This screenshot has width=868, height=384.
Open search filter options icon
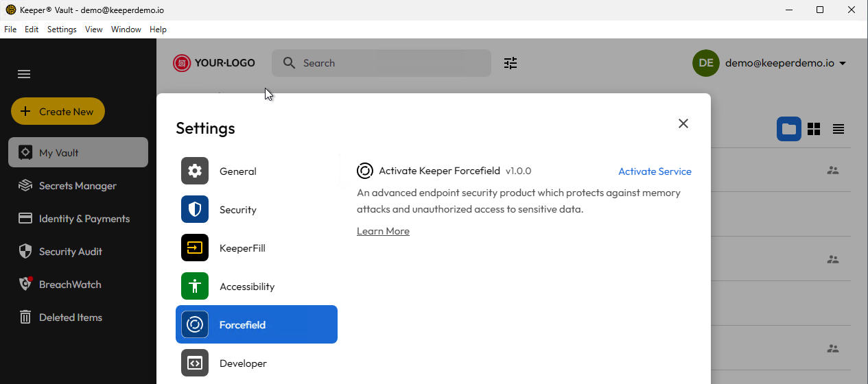(x=511, y=63)
